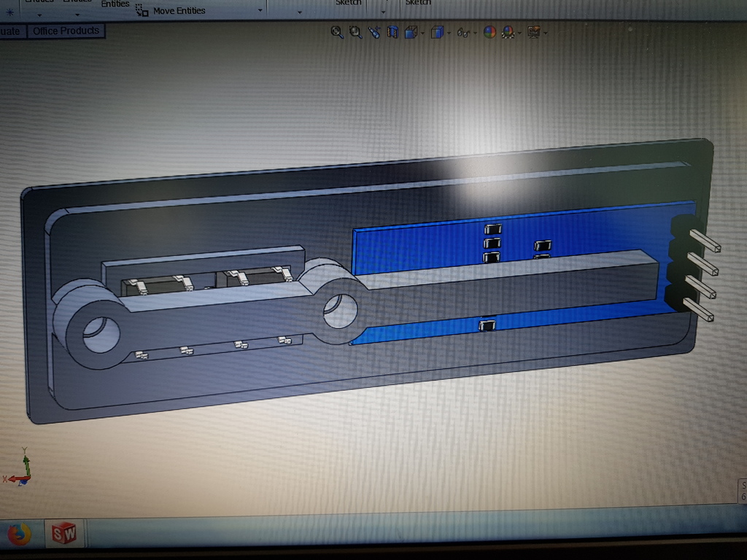Switch to the Office Products tab
Image resolution: width=747 pixels, height=560 pixels.
[66, 31]
